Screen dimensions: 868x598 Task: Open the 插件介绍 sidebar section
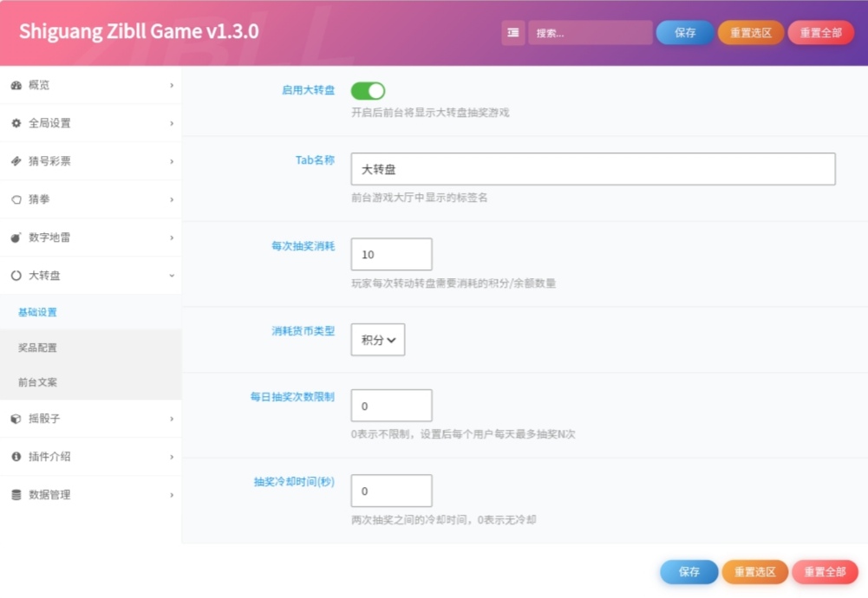91,457
